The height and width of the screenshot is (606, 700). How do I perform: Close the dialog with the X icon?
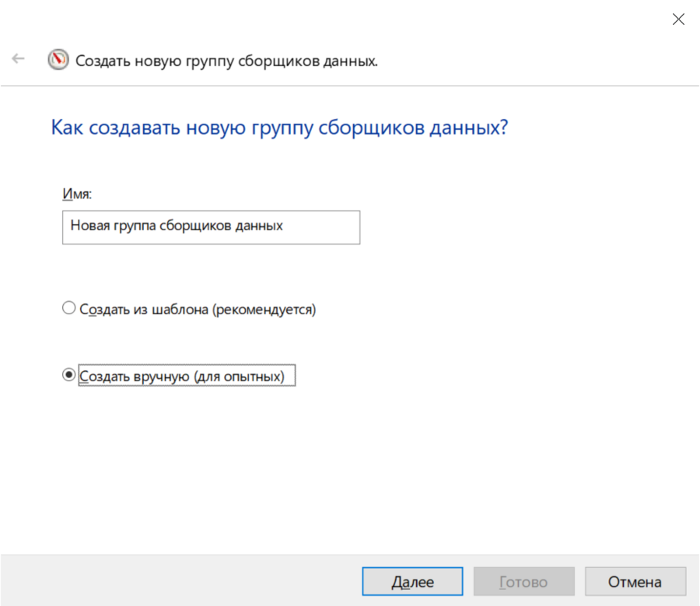(678, 20)
